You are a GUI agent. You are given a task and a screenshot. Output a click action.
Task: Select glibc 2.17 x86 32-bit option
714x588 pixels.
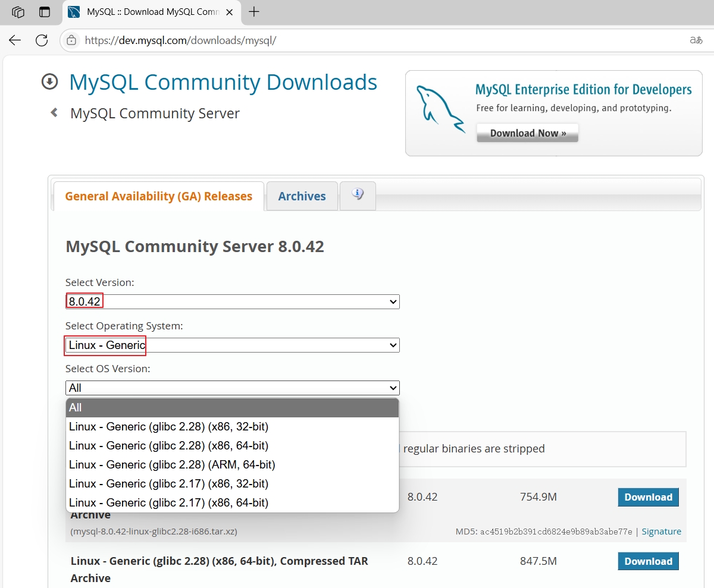[232, 484]
